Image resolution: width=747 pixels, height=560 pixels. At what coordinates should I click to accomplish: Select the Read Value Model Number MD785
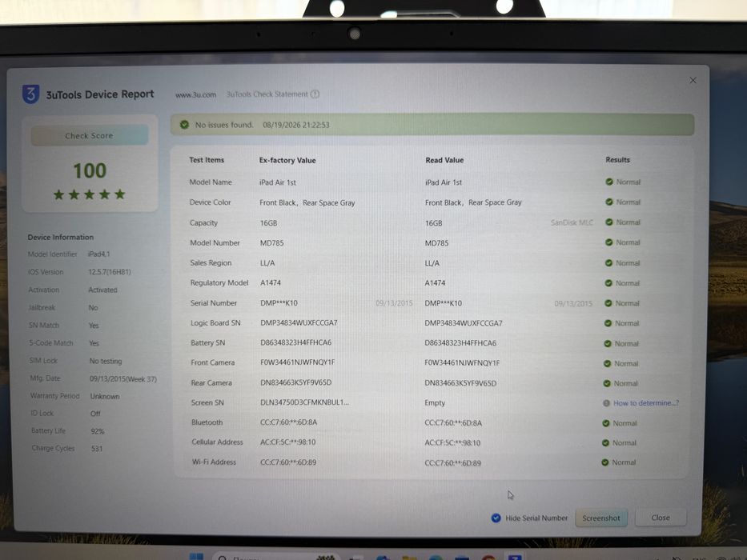point(437,243)
